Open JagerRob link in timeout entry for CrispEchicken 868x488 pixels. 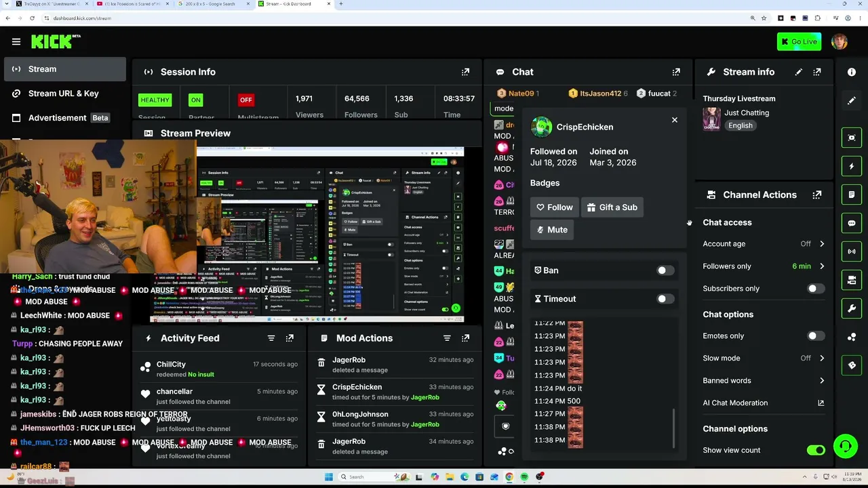tap(425, 397)
